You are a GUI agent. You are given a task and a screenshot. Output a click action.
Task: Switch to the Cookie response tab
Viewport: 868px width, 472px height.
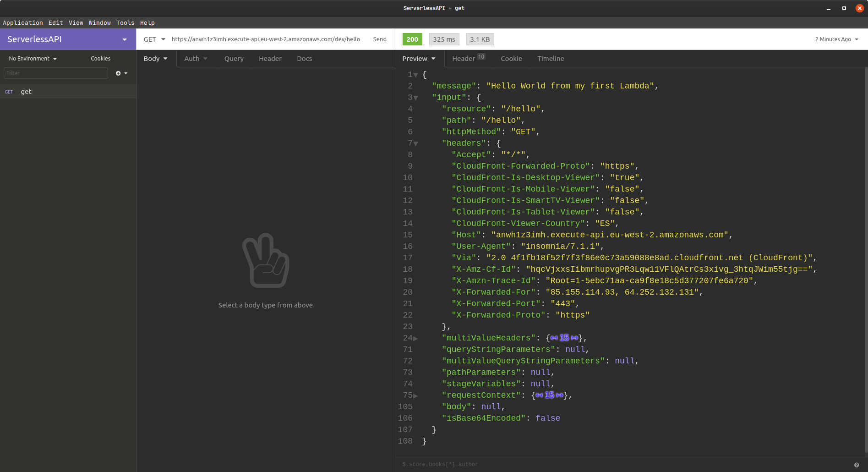pyautogui.click(x=512, y=59)
